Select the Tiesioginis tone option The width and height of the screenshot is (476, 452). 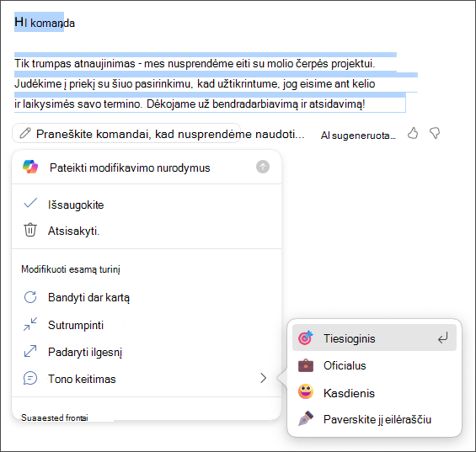(374, 338)
